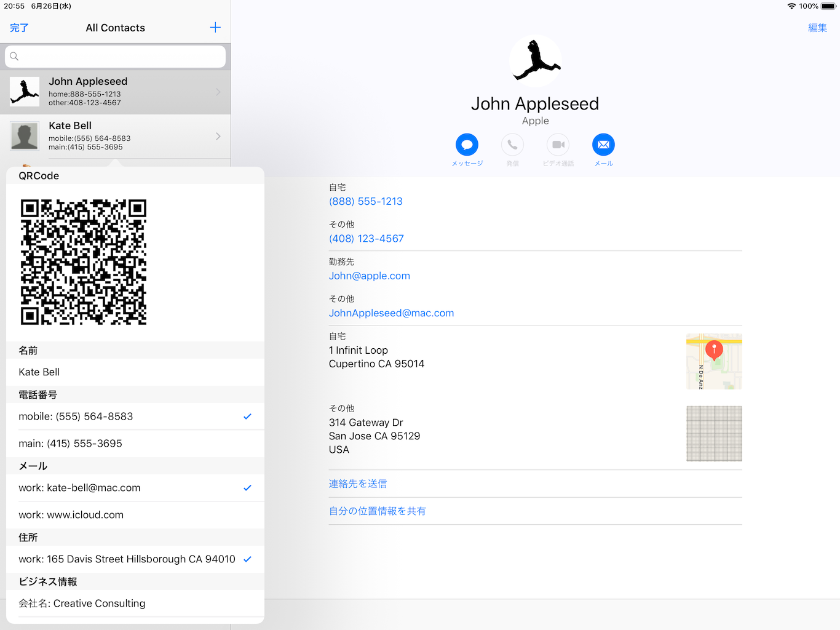
Task: Check the battery icon in status bar
Action: (828, 6)
